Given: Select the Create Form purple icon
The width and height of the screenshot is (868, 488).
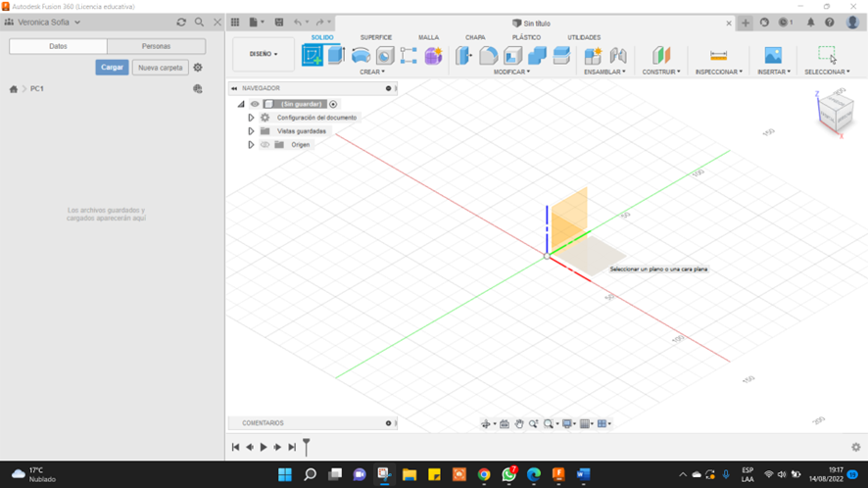Looking at the screenshot, I should (x=433, y=56).
